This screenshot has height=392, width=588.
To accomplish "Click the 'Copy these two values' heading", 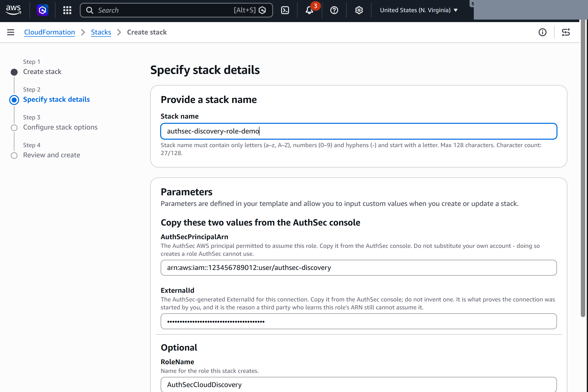I will click(260, 223).
